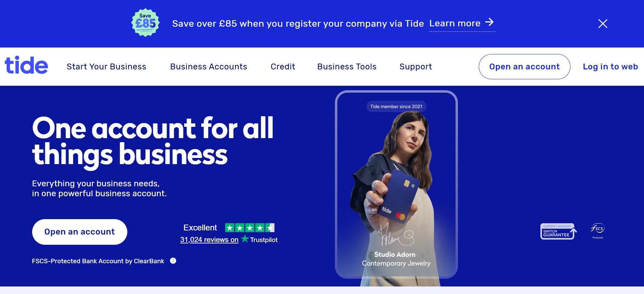Open the 31,024 reviews link
Screen dimensions: 644x294
coord(209,240)
